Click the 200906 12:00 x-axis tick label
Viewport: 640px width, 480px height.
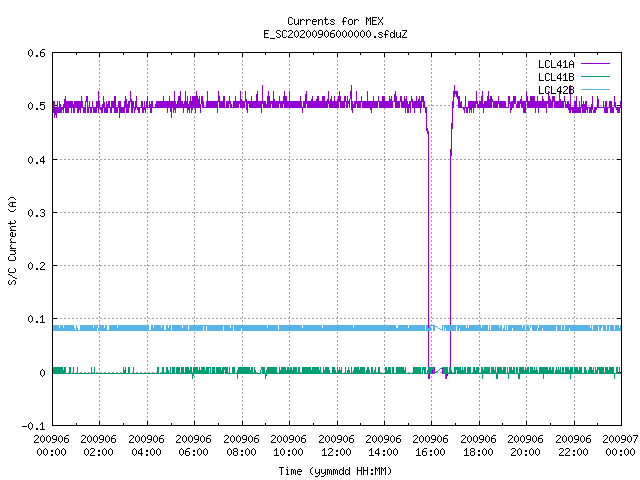(336, 446)
